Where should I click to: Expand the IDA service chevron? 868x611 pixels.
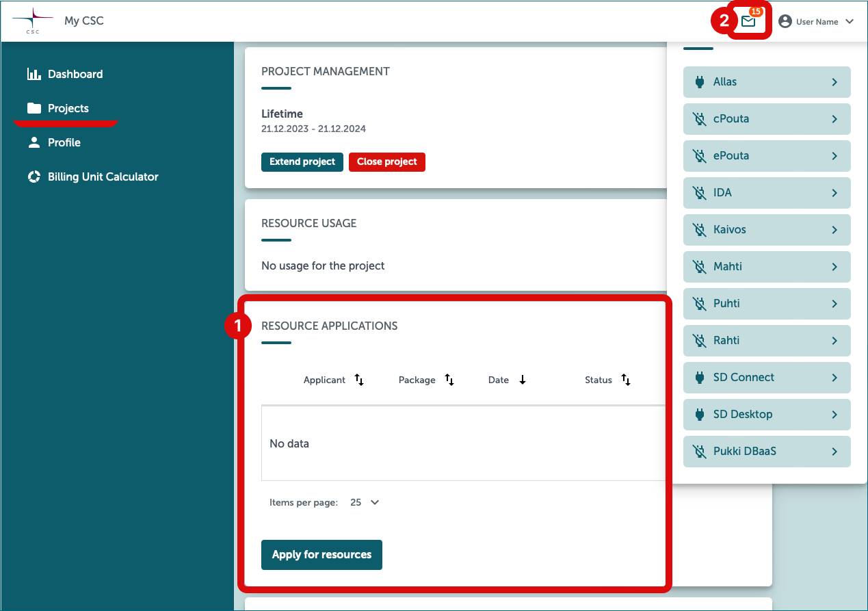834,193
